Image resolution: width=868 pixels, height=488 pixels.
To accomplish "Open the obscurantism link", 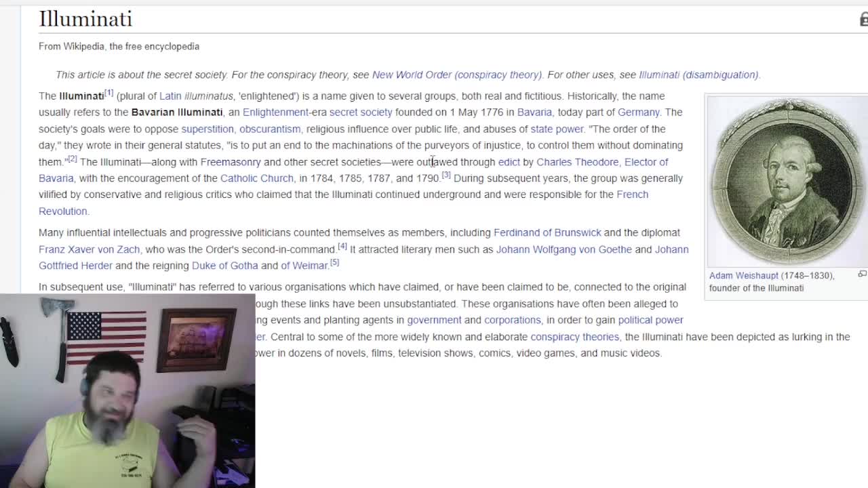I will (x=270, y=129).
